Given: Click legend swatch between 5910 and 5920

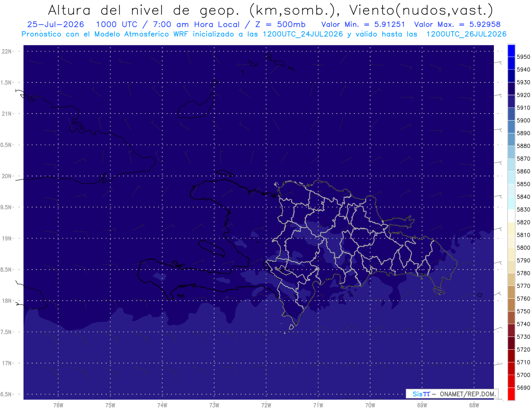Looking at the screenshot, I should (x=511, y=102).
